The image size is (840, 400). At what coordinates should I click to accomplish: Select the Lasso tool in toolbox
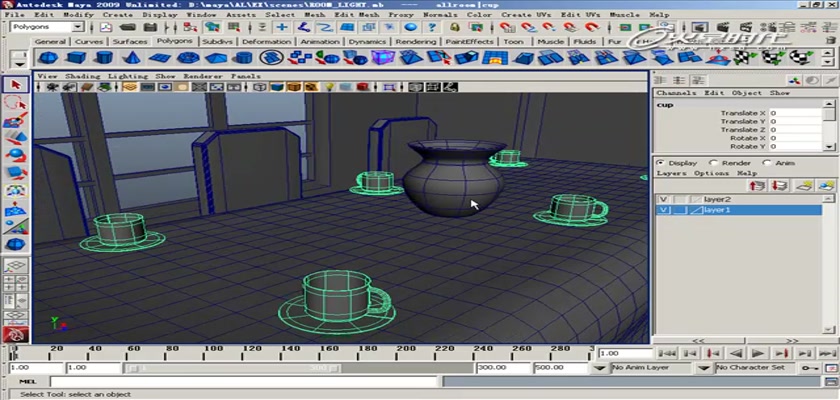(16, 103)
